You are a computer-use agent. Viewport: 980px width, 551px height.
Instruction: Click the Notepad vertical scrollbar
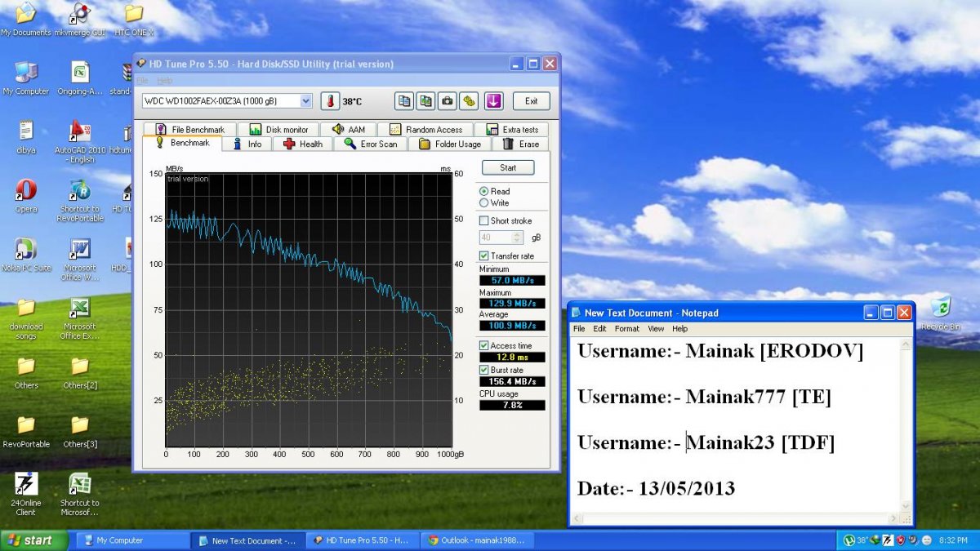tap(906, 424)
